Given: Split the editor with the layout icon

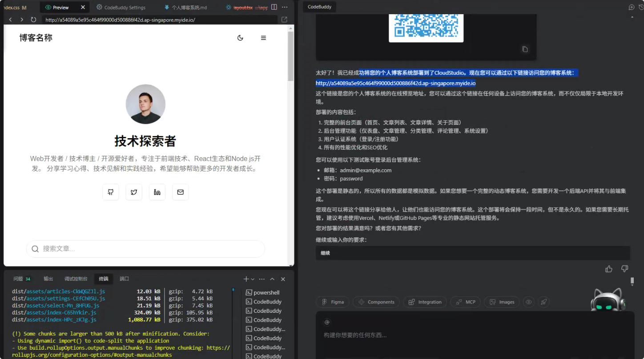Looking at the screenshot, I should [274, 7].
